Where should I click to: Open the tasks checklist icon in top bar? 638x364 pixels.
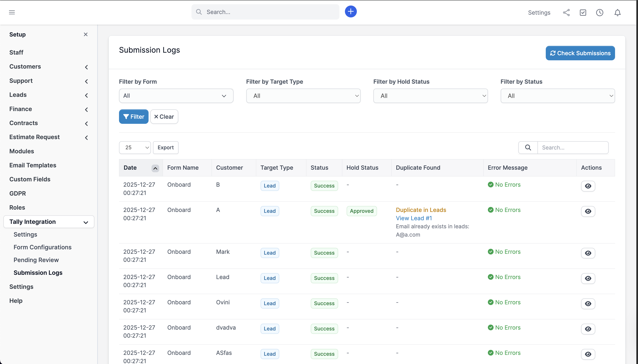point(583,12)
